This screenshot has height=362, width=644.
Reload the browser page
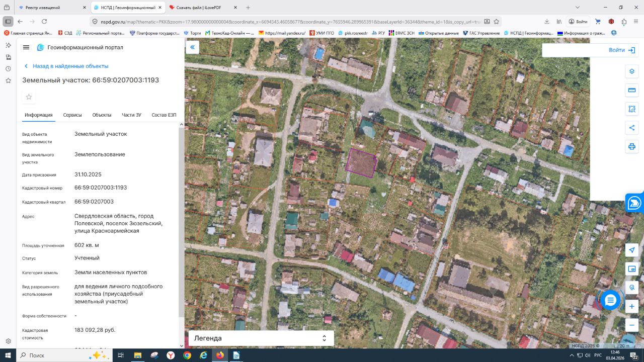[x=44, y=22]
